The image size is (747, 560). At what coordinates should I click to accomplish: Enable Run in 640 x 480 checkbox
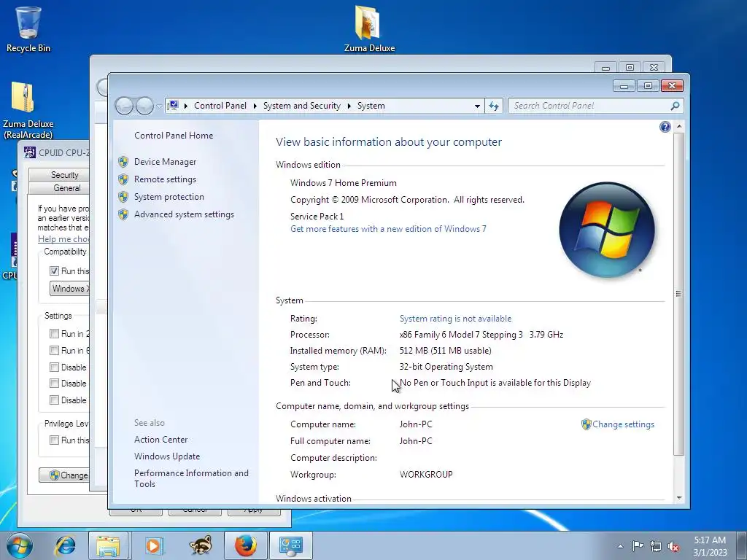click(x=54, y=351)
